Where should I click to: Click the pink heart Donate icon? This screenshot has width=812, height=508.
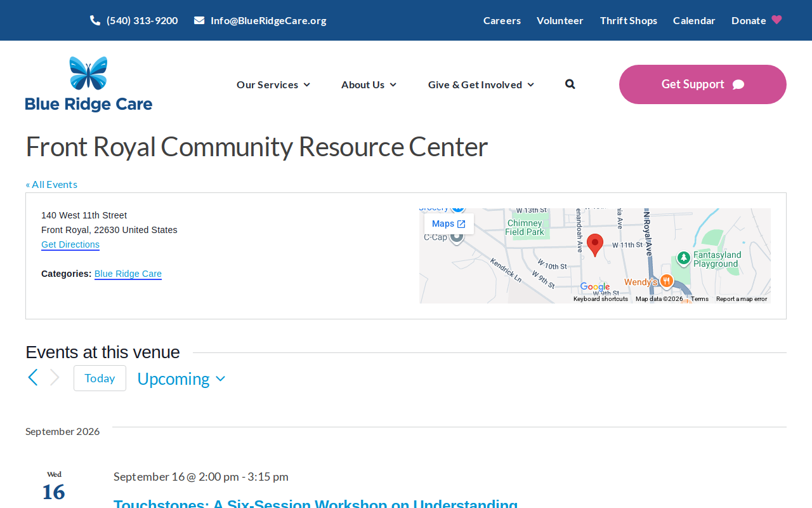coord(776,20)
